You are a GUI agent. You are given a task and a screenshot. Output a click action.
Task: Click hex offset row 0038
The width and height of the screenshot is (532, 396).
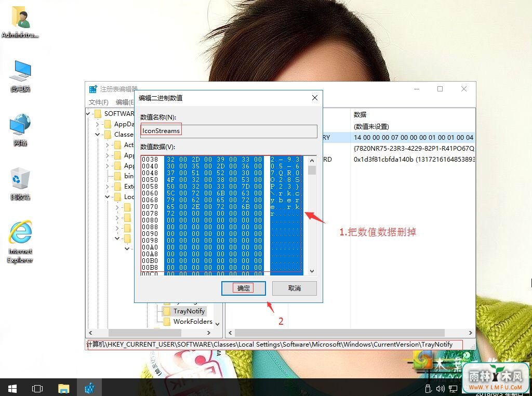150,160
